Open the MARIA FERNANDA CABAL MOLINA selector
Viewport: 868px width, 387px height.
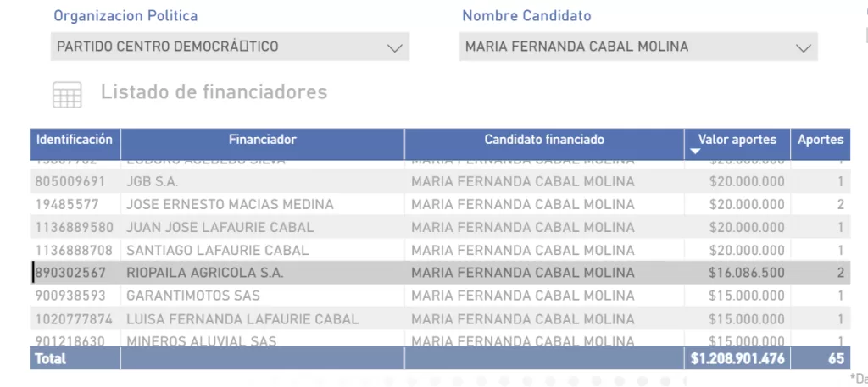(x=638, y=47)
